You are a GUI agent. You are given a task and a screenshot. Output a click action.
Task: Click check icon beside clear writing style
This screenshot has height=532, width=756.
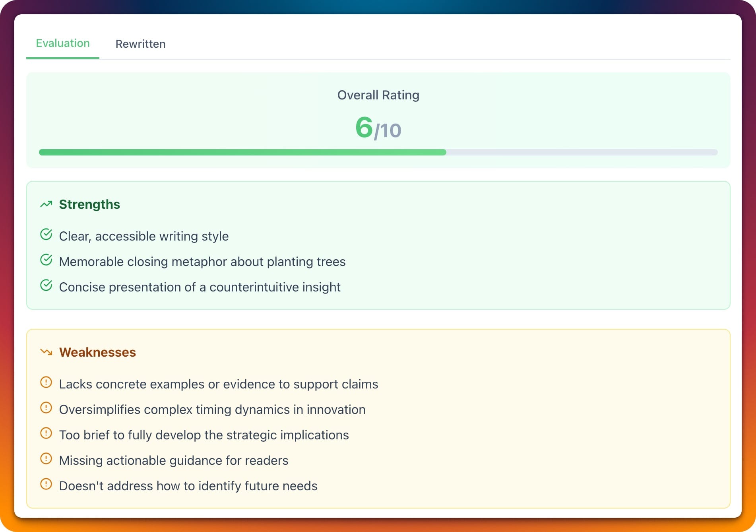tap(46, 235)
